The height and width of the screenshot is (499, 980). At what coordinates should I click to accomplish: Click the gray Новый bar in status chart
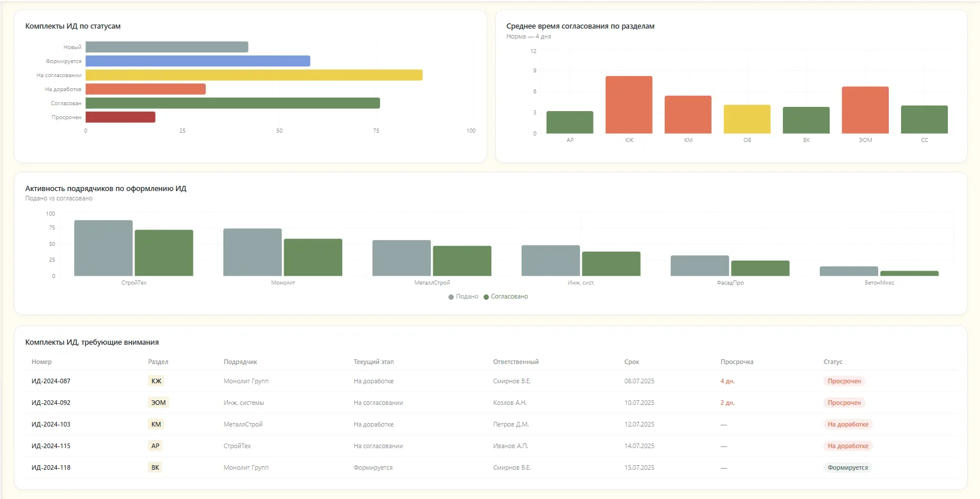click(x=167, y=47)
